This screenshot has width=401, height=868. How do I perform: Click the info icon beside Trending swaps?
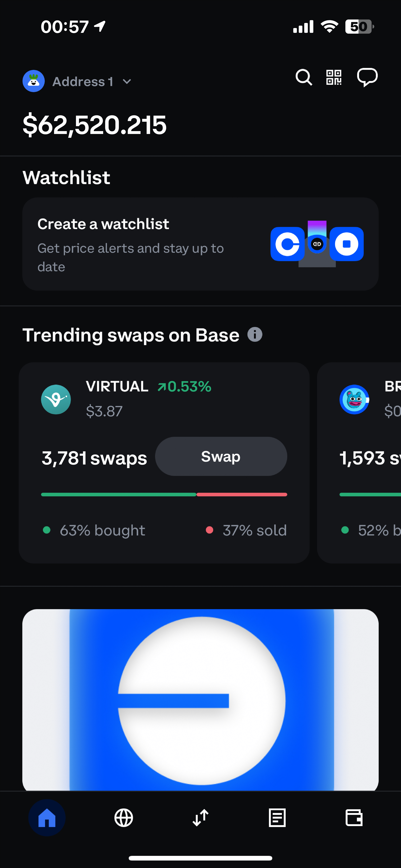[x=255, y=335]
